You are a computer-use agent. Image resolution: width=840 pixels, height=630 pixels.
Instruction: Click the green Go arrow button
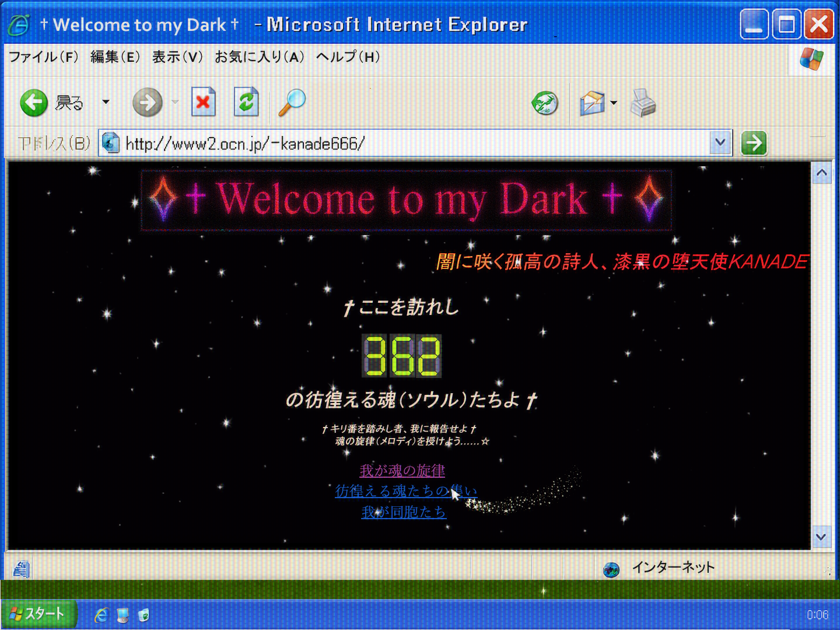(x=754, y=143)
